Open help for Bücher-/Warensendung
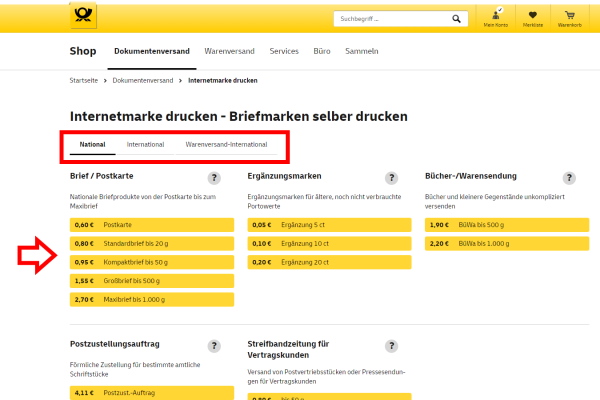 tap(569, 178)
